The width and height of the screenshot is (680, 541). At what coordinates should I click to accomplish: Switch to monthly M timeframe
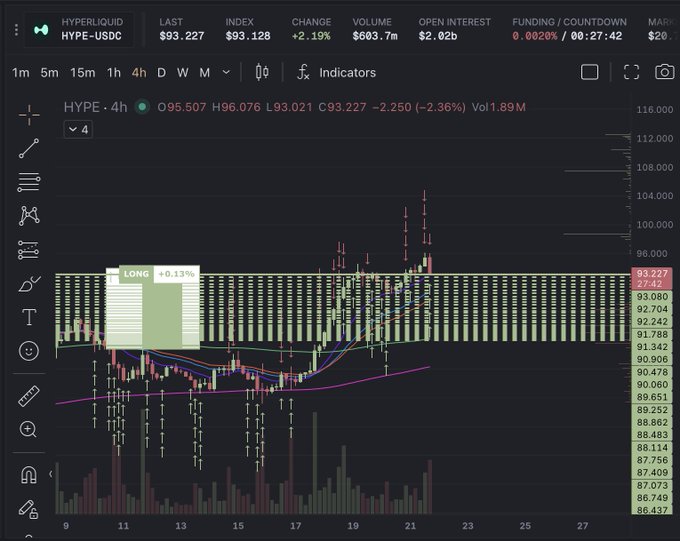click(x=205, y=72)
